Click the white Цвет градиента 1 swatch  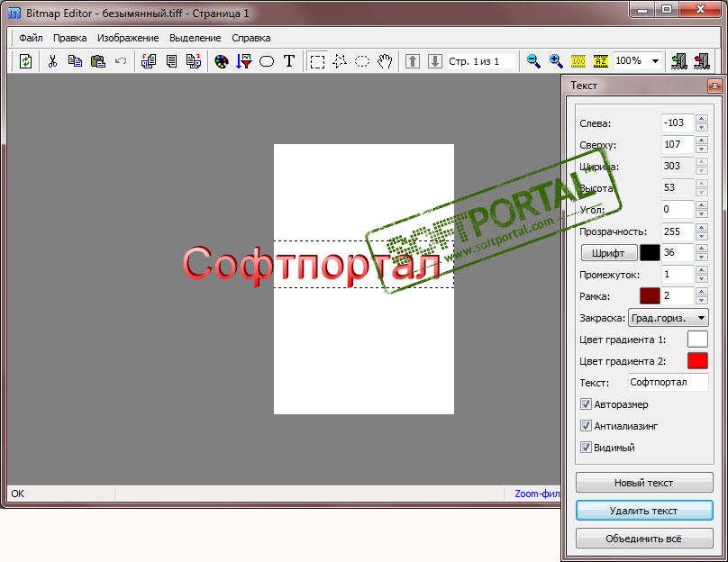click(697, 340)
